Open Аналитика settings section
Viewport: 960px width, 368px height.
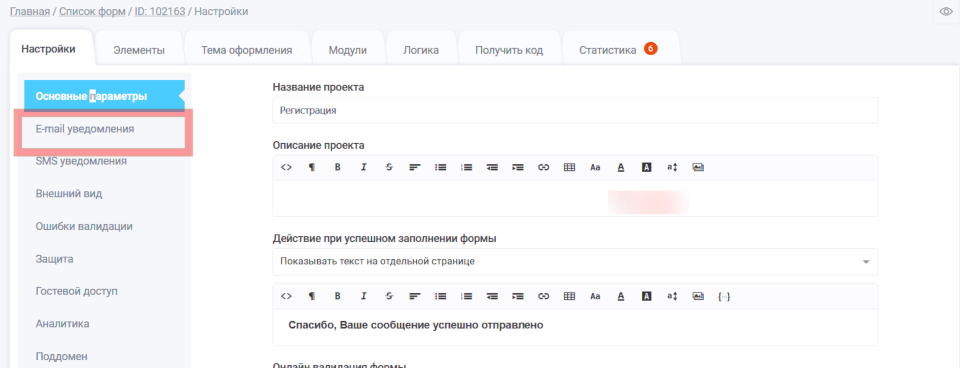[62, 323]
